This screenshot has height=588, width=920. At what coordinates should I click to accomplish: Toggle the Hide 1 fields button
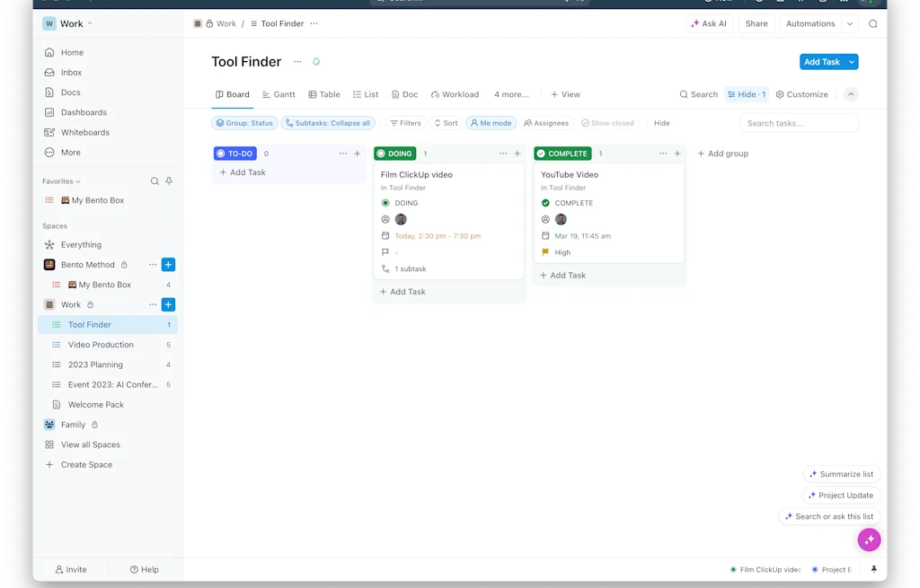coord(747,94)
